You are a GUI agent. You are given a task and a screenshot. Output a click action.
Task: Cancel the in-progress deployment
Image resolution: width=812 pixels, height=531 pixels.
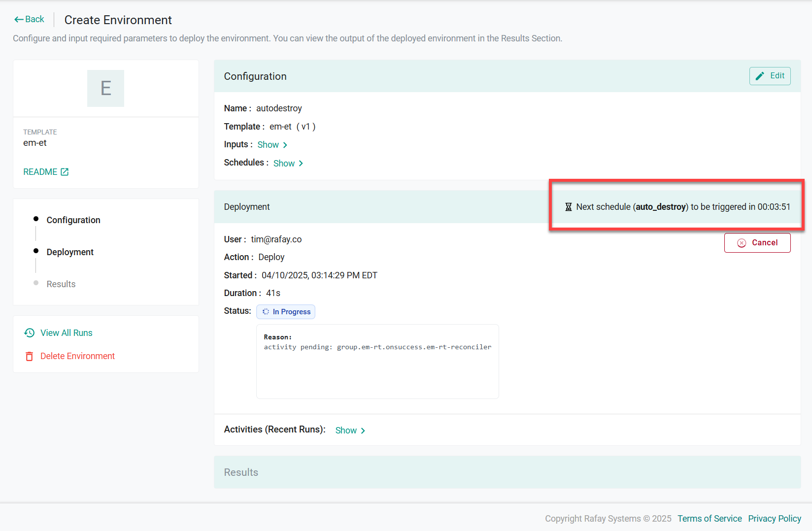click(757, 243)
